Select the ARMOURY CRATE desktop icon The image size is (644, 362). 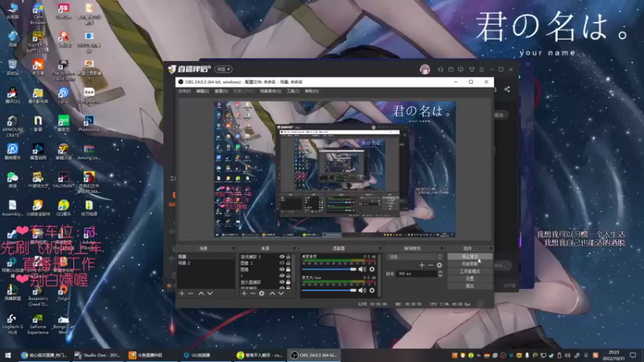(x=12, y=126)
